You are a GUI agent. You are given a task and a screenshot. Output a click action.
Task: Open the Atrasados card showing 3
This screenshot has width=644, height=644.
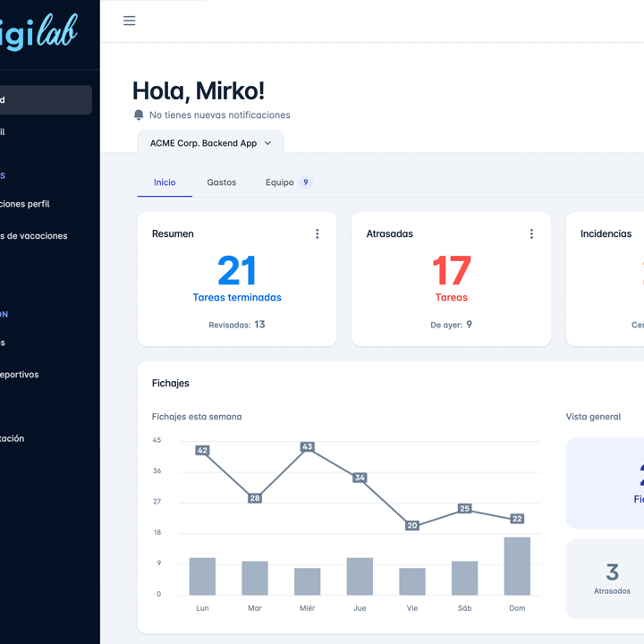pos(612,578)
